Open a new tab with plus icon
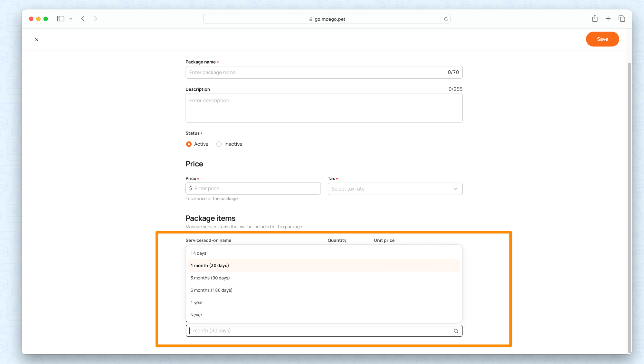This screenshot has height=364, width=644. [x=608, y=19]
